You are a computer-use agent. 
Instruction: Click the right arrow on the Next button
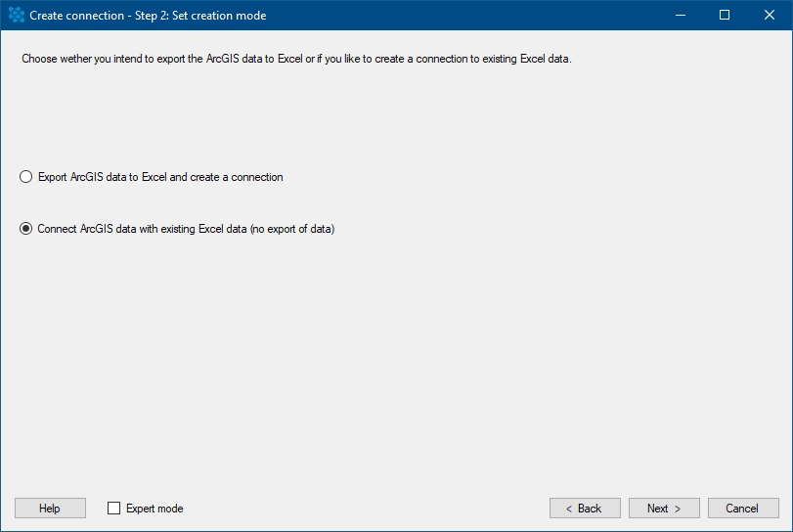(678, 509)
